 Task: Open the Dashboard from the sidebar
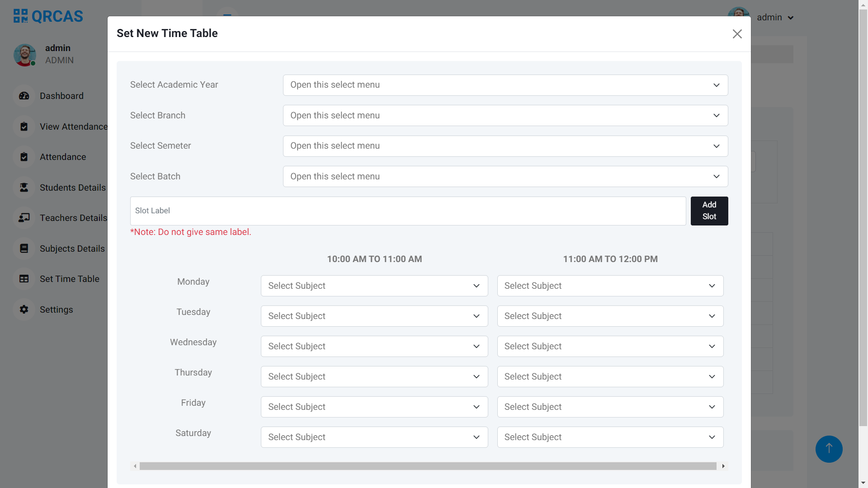point(24,96)
